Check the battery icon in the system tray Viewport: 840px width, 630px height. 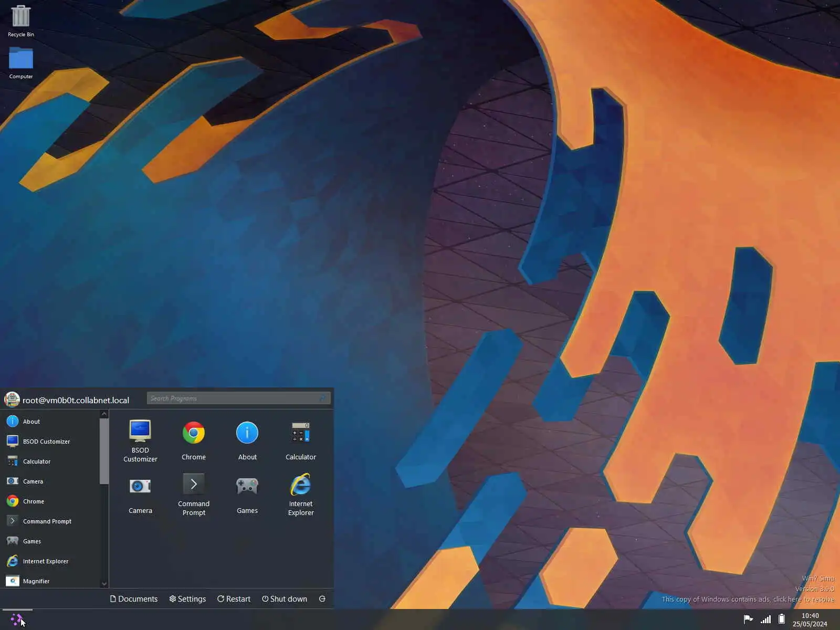782,619
